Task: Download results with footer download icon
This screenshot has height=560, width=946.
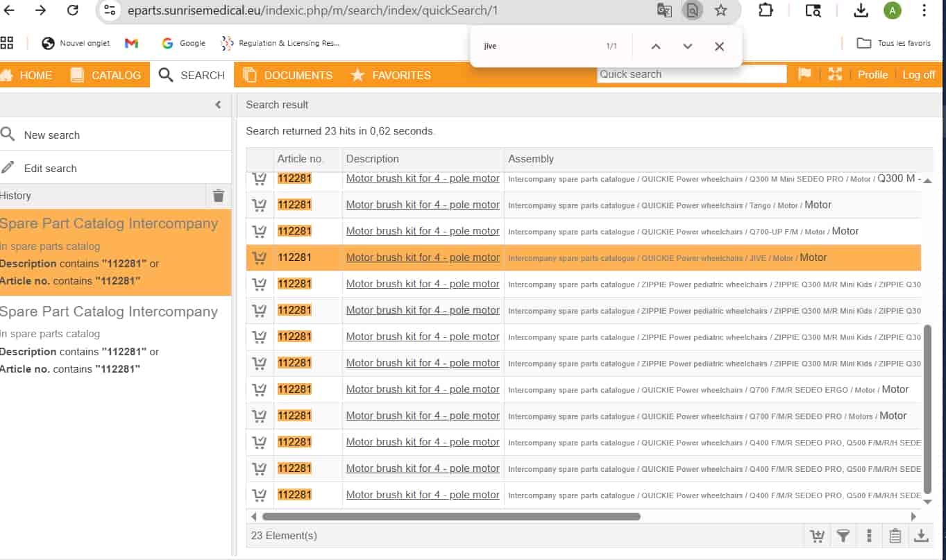Action: coord(921,536)
